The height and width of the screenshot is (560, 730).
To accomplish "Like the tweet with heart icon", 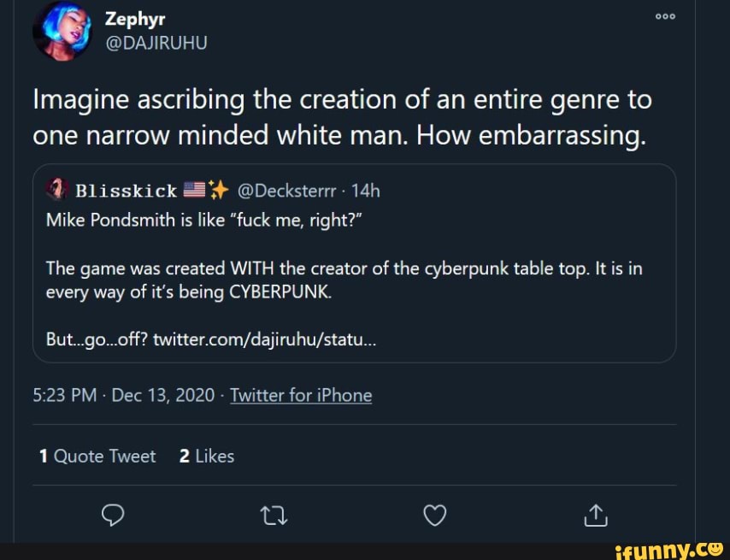I will point(435,515).
